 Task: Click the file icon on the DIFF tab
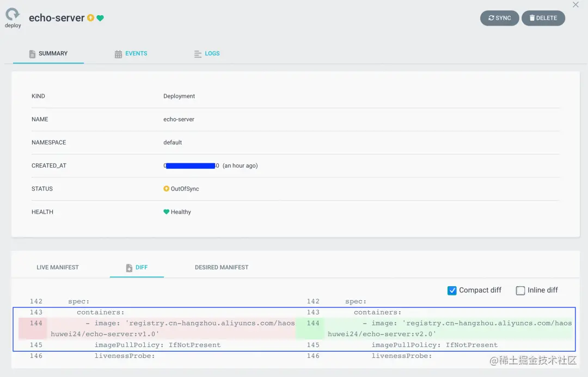[x=129, y=268]
